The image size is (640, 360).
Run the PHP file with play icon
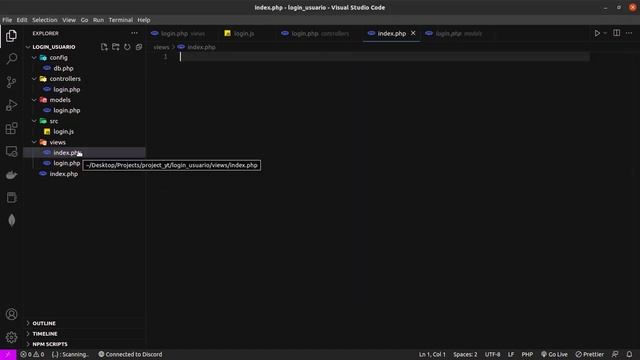[597, 33]
